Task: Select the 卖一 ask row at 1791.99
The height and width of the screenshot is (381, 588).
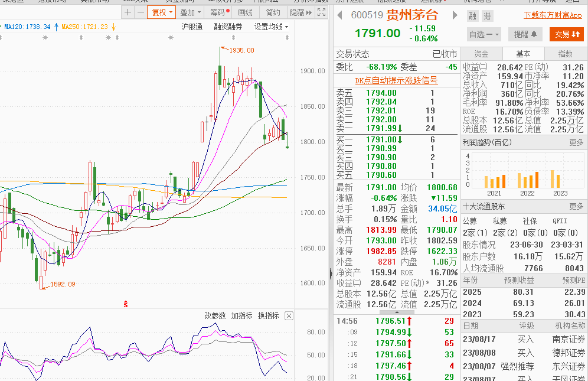Action: [396, 128]
